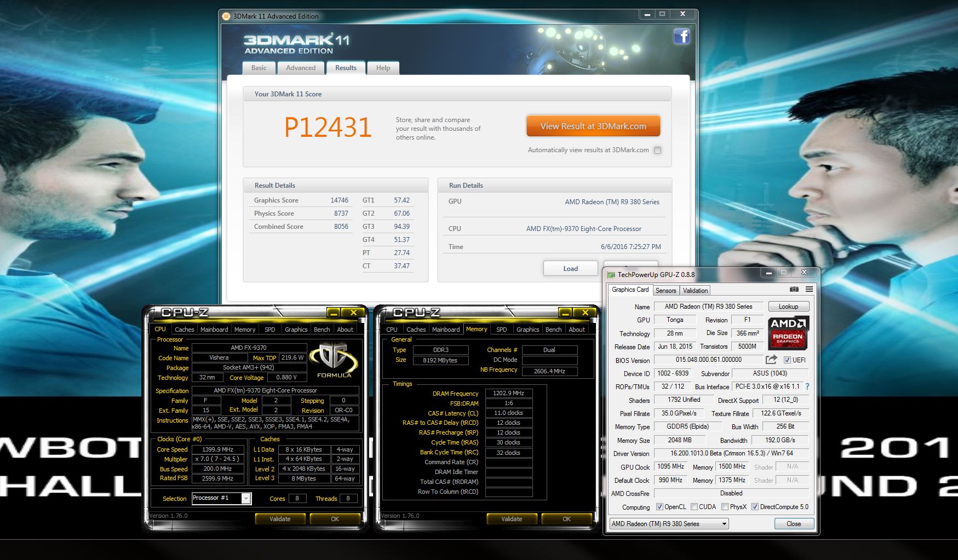Close the CPU-Z Memory window
958x560 pixels.
coord(586,313)
